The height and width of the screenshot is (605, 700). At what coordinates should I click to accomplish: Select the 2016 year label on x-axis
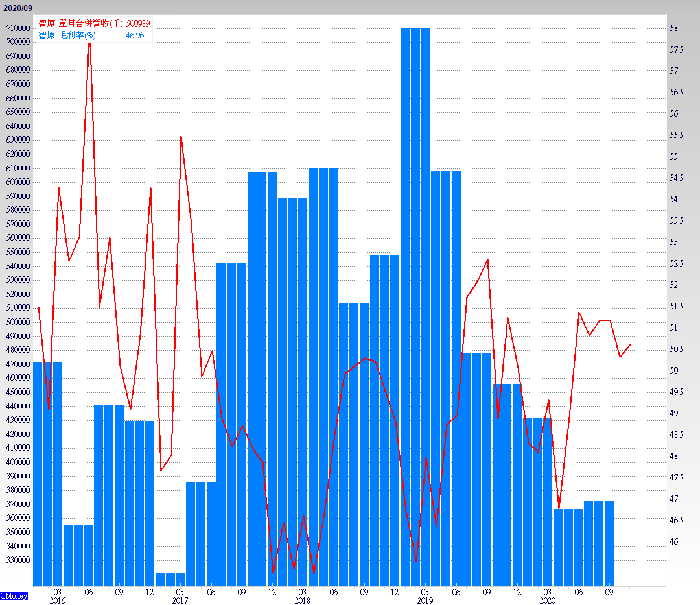click(x=57, y=601)
